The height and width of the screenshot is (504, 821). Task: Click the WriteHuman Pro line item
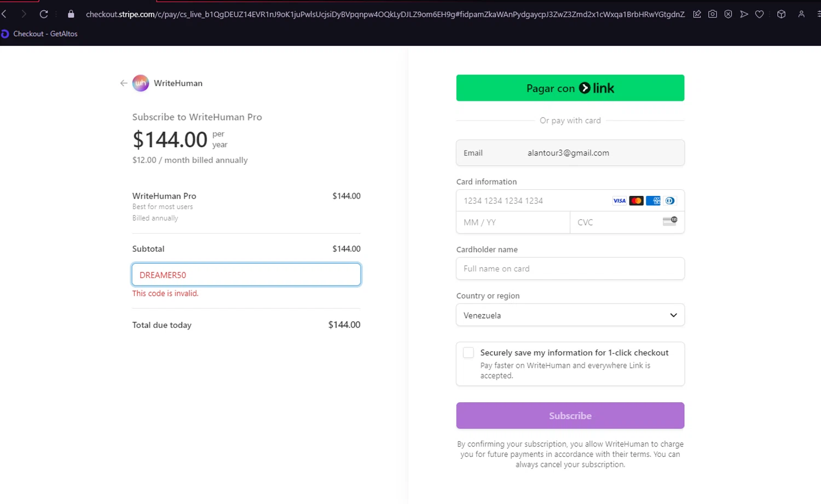point(164,196)
